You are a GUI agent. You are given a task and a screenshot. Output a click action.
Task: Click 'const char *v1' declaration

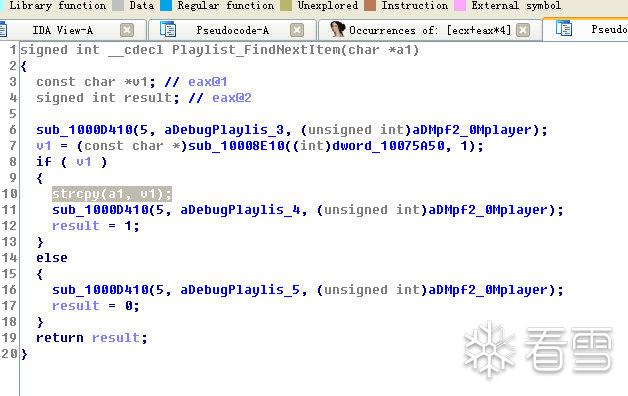click(92, 82)
